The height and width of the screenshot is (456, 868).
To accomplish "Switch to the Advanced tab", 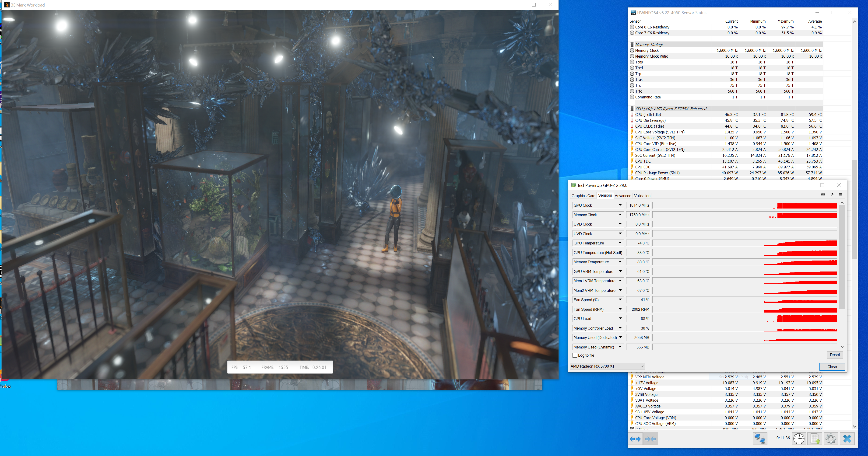I will coord(622,196).
